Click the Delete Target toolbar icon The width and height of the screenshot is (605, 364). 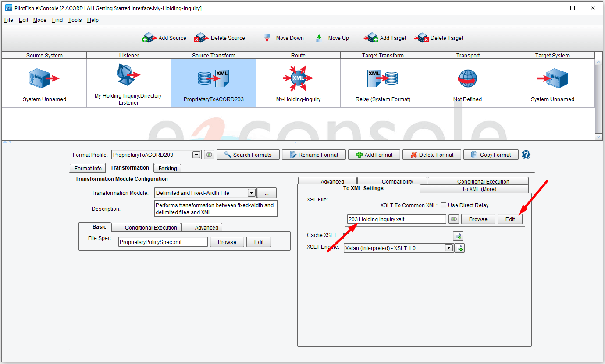coord(421,38)
